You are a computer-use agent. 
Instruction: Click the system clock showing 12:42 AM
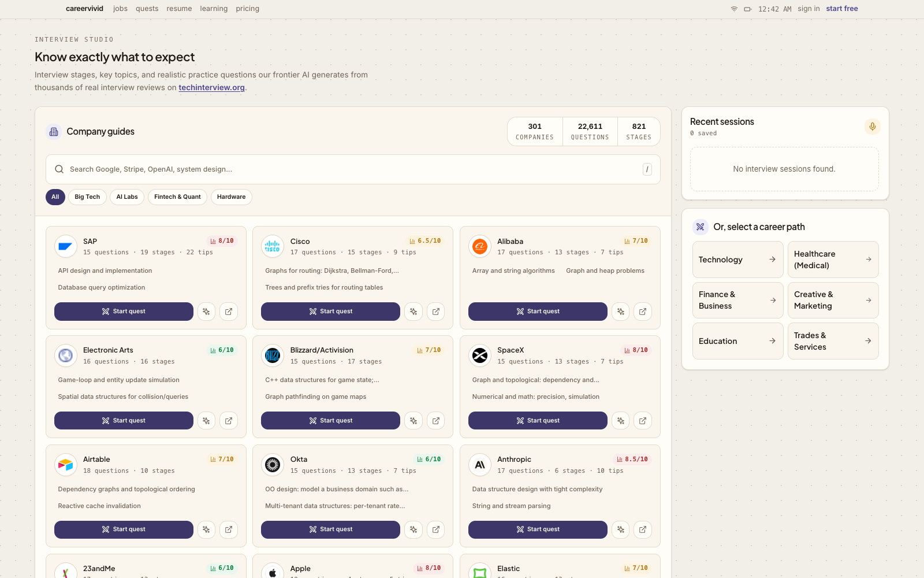[x=775, y=9]
